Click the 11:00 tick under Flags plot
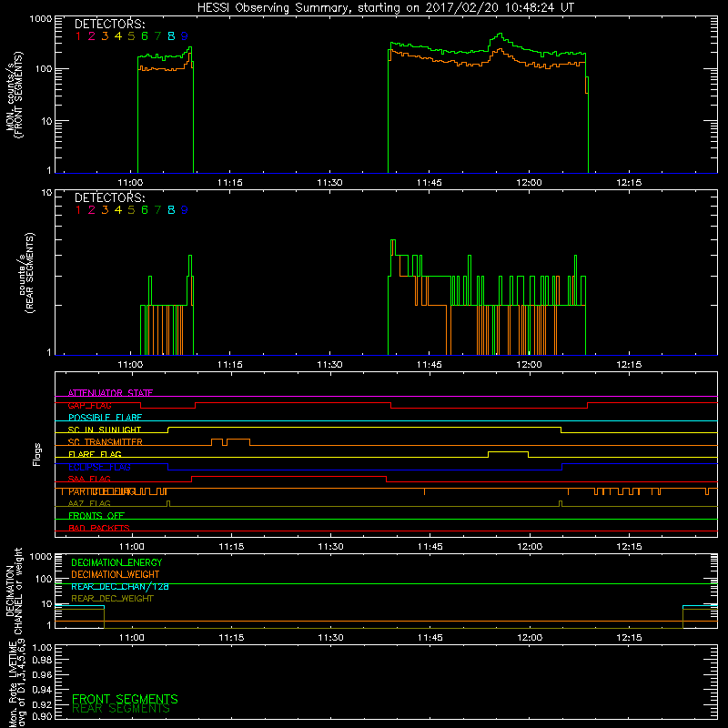Screen dimensions: 728x728 (132, 547)
